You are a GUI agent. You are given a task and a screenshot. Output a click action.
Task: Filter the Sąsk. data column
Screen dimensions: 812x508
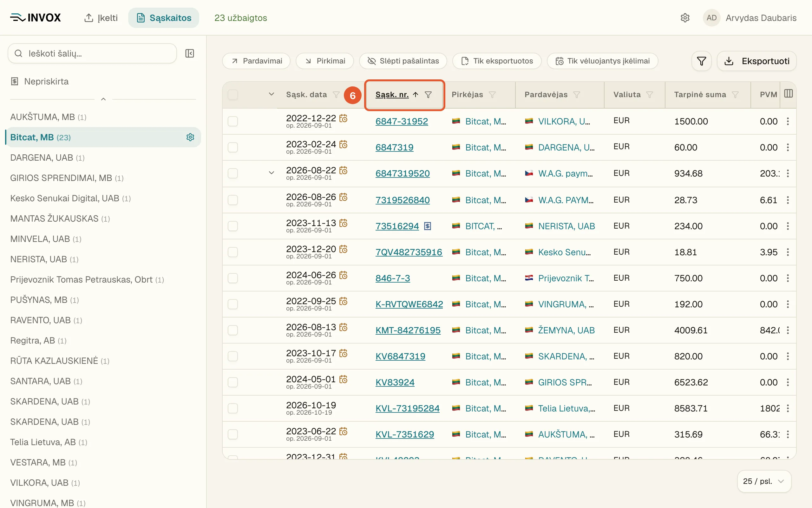coord(336,95)
